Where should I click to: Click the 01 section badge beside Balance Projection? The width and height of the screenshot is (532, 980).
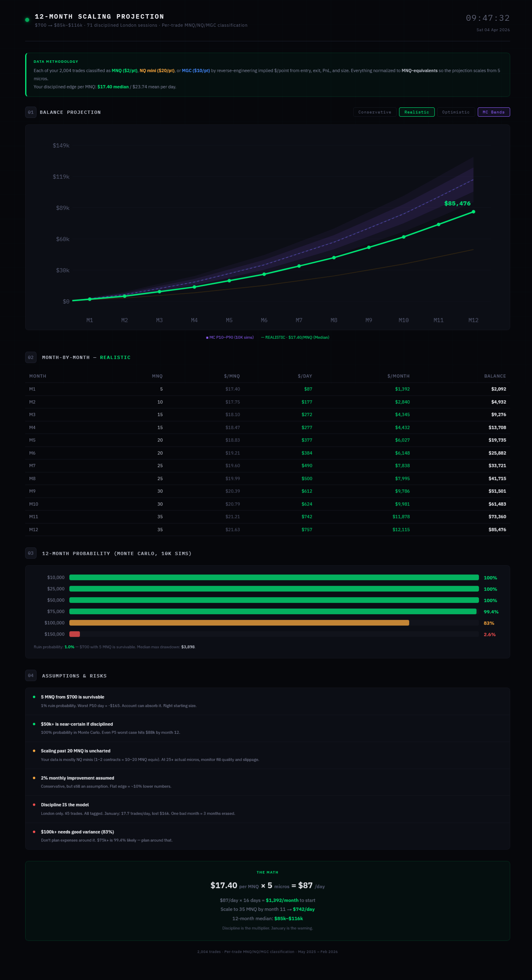(x=31, y=112)
